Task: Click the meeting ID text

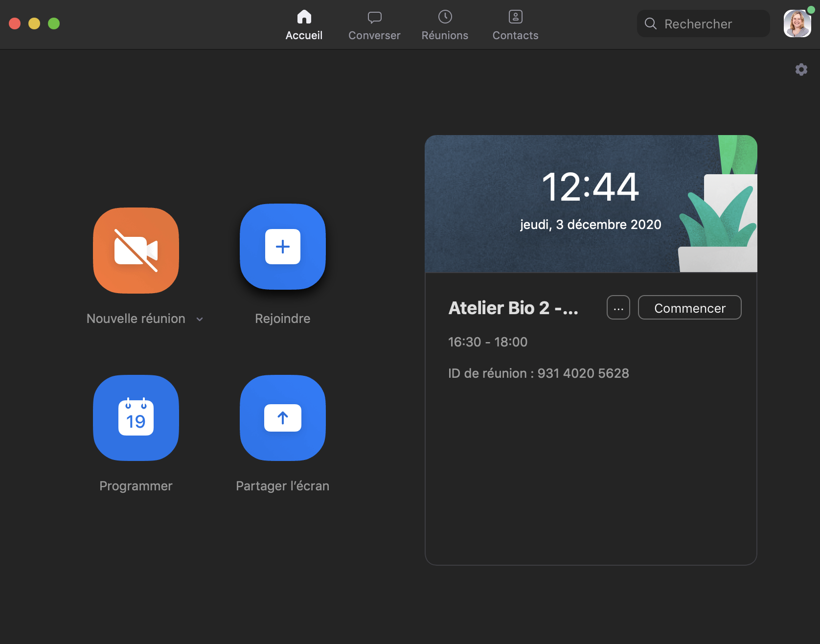Action: pos(538,373)
